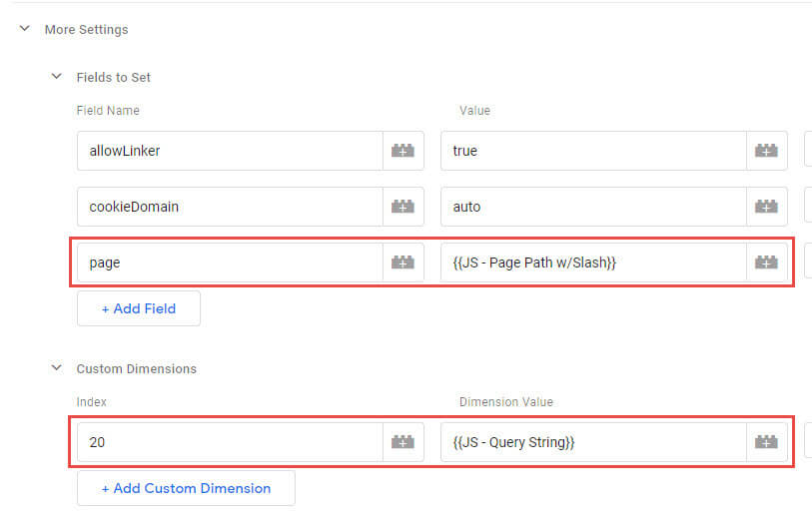Click the JS - Query String dimension value
The image size is (812, 523).
(x=593, y=441)
